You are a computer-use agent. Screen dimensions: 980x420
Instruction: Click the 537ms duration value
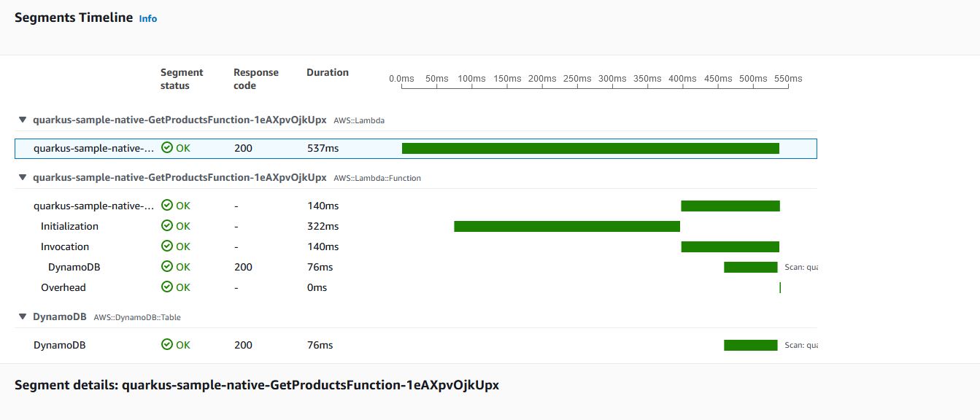click(323, 148)
